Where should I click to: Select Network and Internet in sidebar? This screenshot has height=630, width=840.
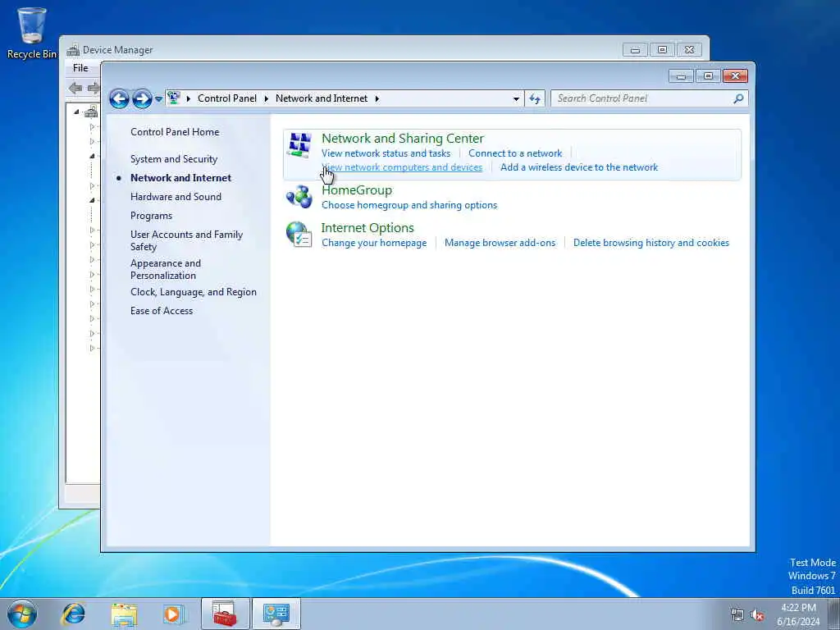(180, 178)
